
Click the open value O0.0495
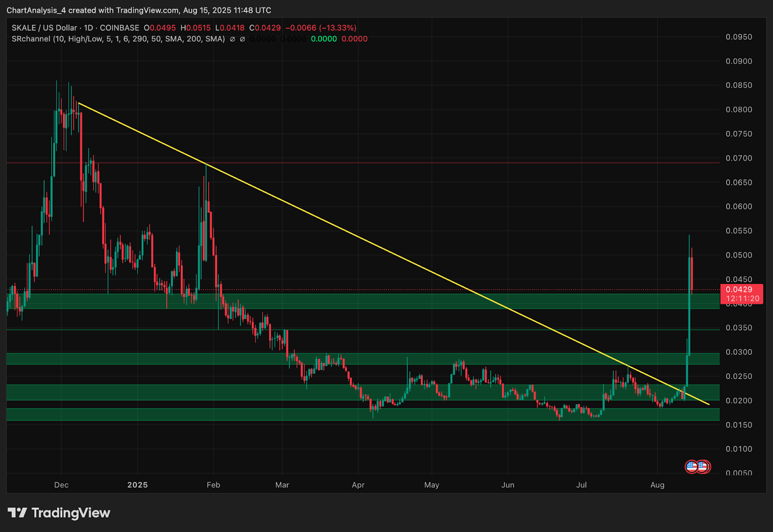(160, 28)
